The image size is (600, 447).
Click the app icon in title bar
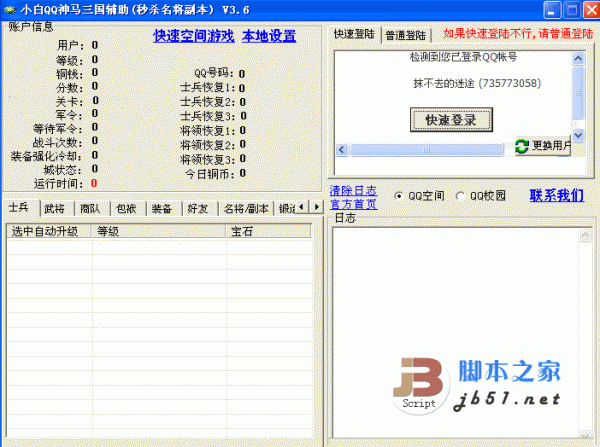[10, 10]
